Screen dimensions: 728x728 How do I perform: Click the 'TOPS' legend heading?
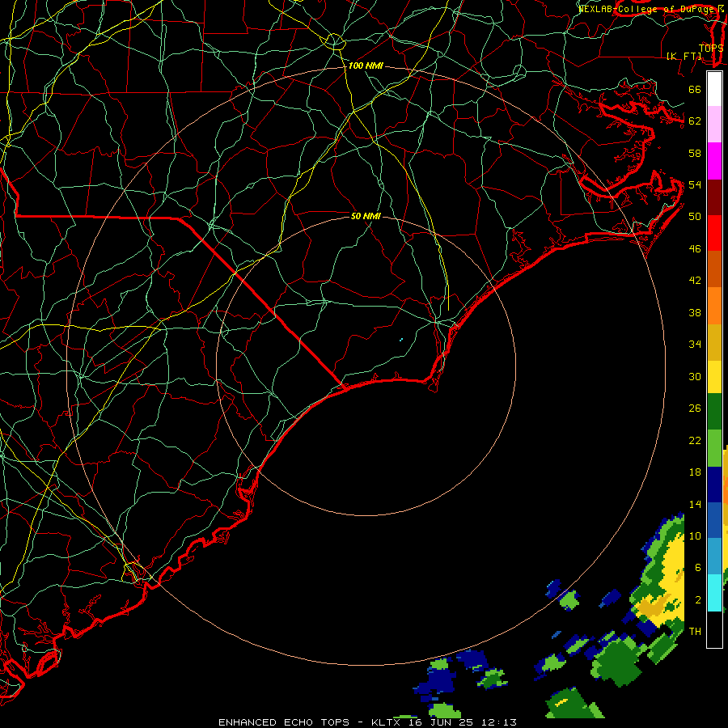(x=711, y=48)
